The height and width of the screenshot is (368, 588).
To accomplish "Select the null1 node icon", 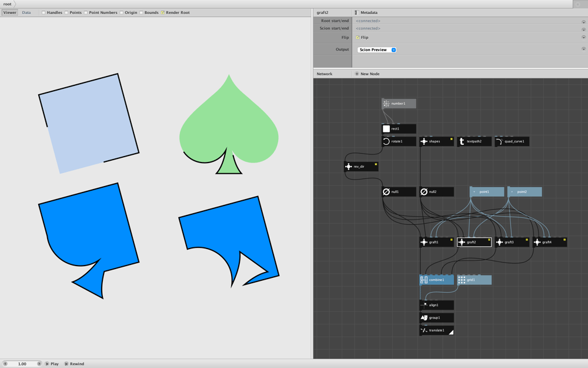I will coord(386,192).
